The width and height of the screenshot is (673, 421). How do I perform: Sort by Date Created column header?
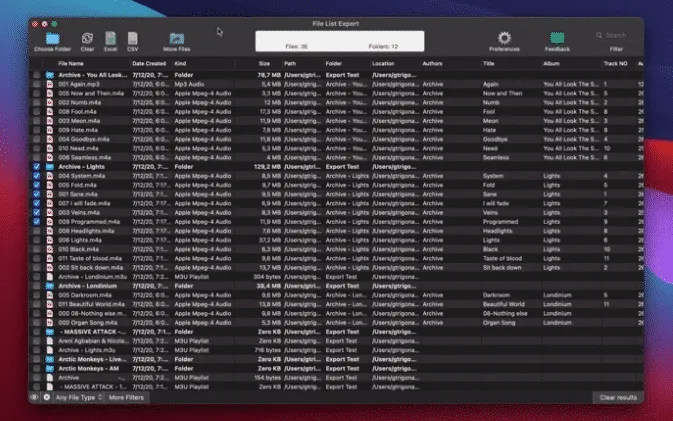tap(149, 64)
